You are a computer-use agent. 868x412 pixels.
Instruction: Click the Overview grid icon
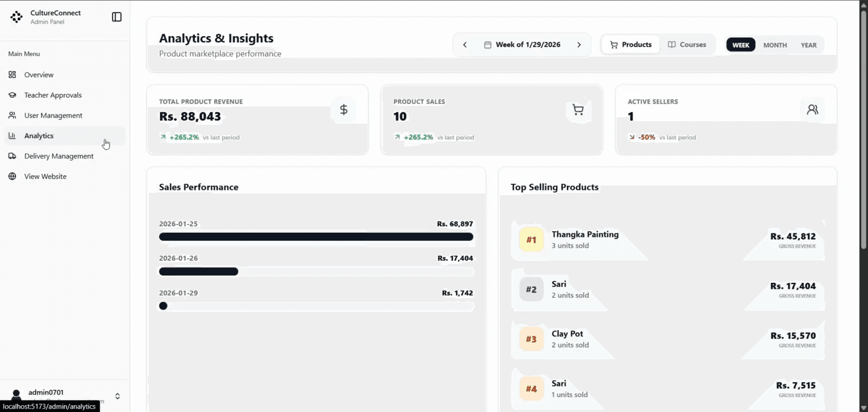pyautogui.click(x=12, y=75)
